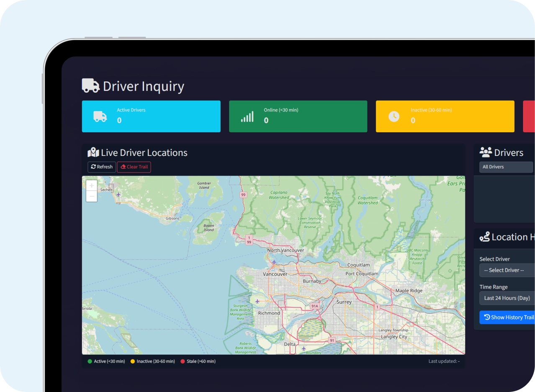This screenshot has height=392, width=535.
Task: Click the Burnaby label on the map
Action: 312,281
